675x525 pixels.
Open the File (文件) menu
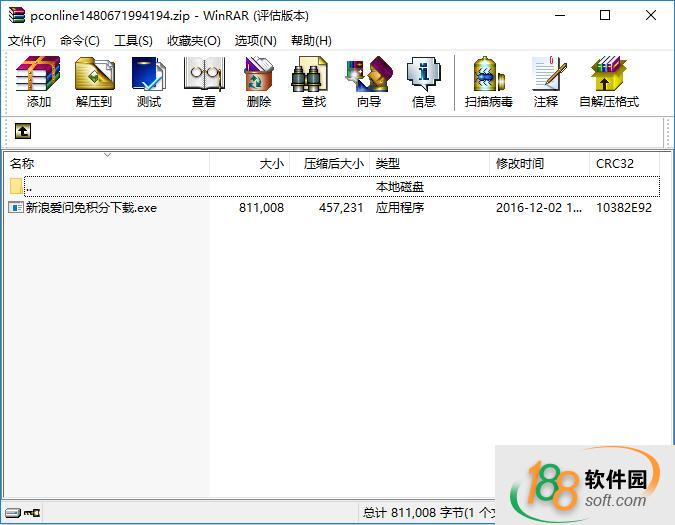click(27, 41)
